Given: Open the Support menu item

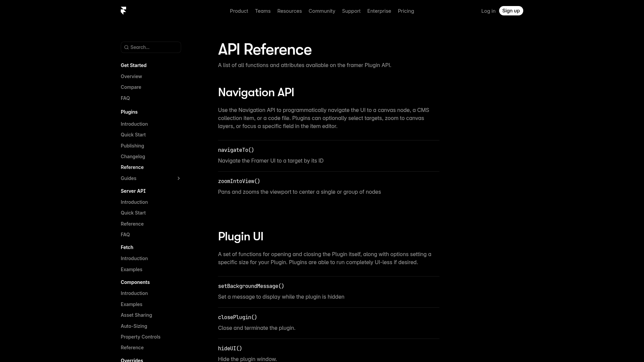Looking at the screenshot, I should (351, 11).
